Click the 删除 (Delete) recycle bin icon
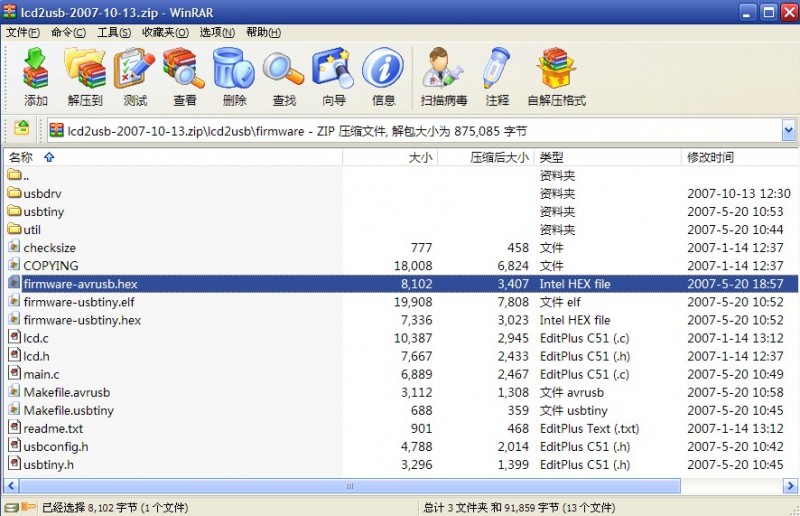The height and width of the screenshot is (516, 800). (x=234, y=77)
